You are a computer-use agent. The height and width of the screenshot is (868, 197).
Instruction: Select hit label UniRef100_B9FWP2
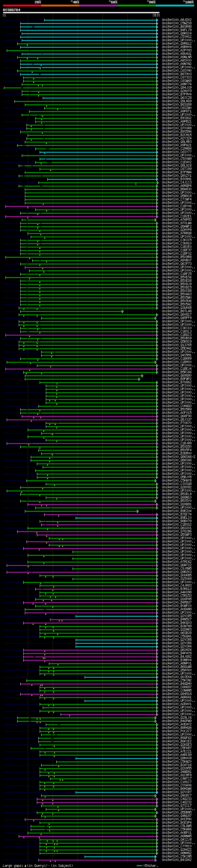[177, 379]
